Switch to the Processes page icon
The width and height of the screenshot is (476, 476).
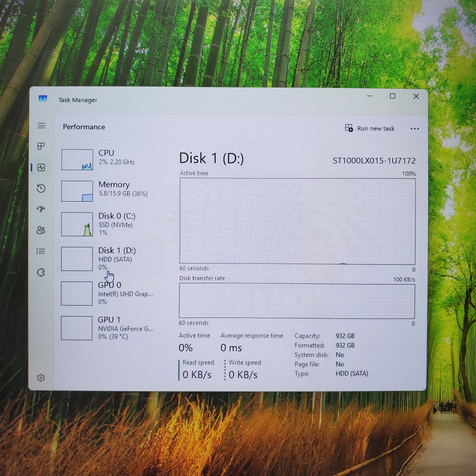41,146
